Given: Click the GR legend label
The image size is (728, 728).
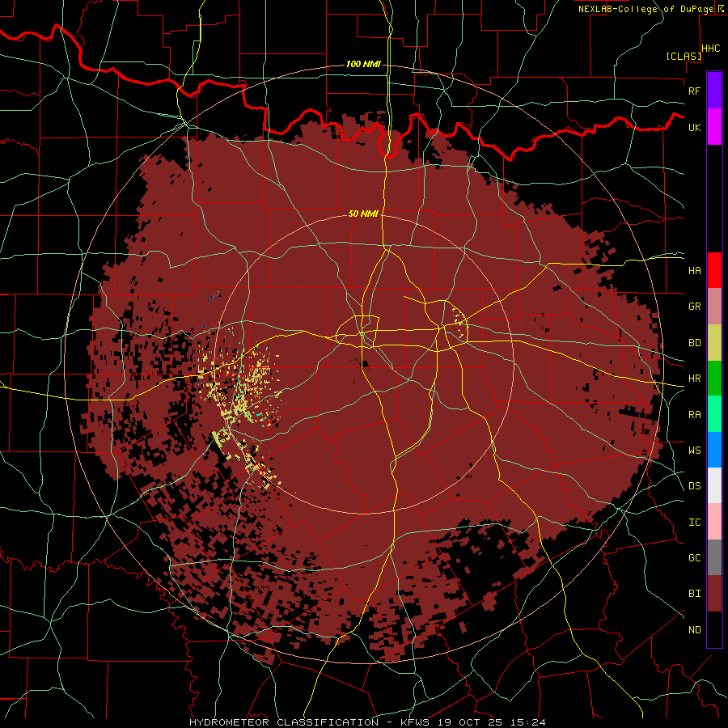Looking at the screenshot, I should pyautogui.click(x=695, y=307).
